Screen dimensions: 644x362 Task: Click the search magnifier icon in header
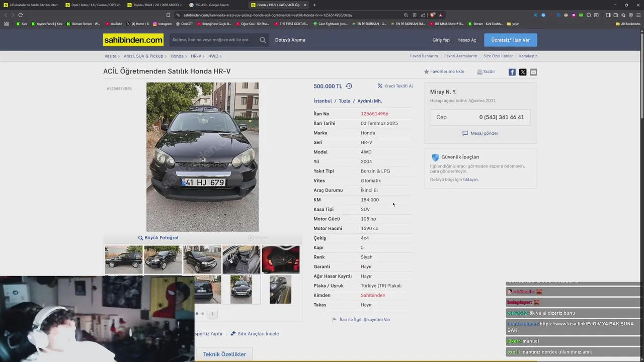[263, 40]
